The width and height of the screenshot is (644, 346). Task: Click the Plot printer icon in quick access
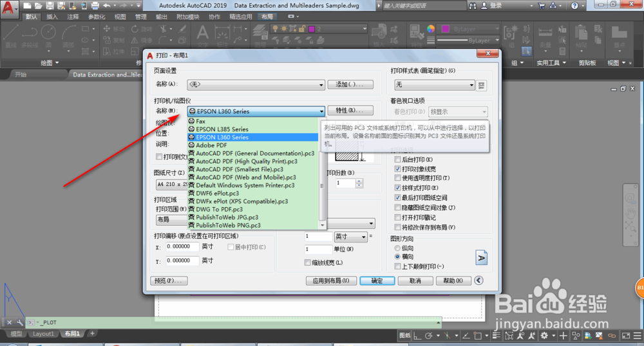point(95,6)
